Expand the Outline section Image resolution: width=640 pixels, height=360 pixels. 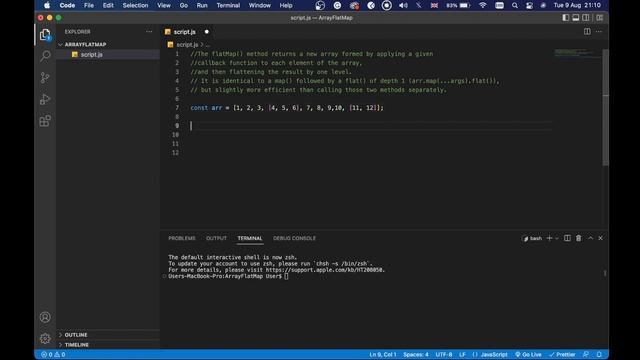(76, 335)
